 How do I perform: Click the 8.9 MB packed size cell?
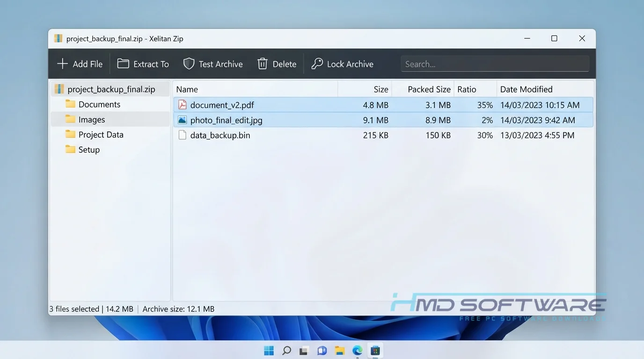click(x=438, y=120)
